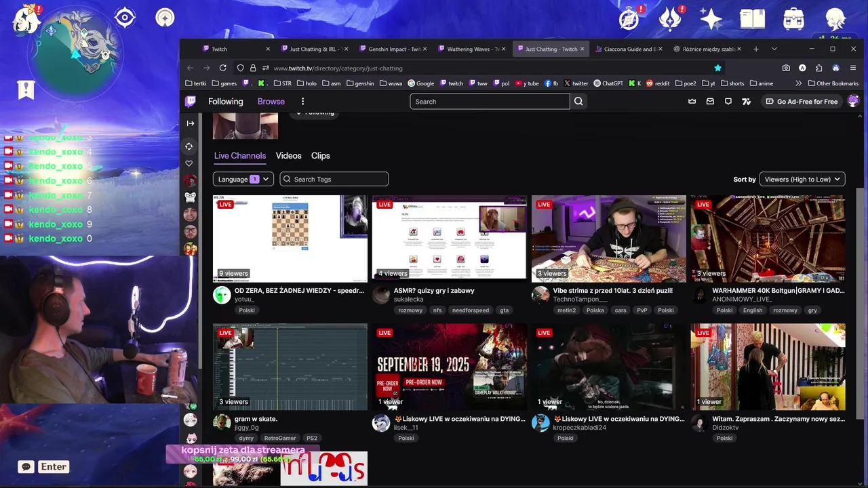The image size is (868, 488).
Task: Click the RetroGamer tag
Action: (x=280, y=439)
